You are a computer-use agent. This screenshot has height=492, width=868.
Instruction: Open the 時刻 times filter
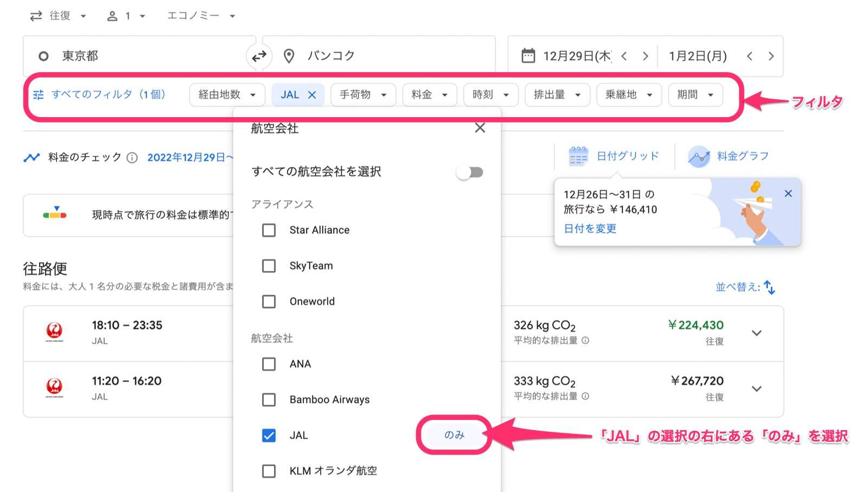tap(491, 95)
